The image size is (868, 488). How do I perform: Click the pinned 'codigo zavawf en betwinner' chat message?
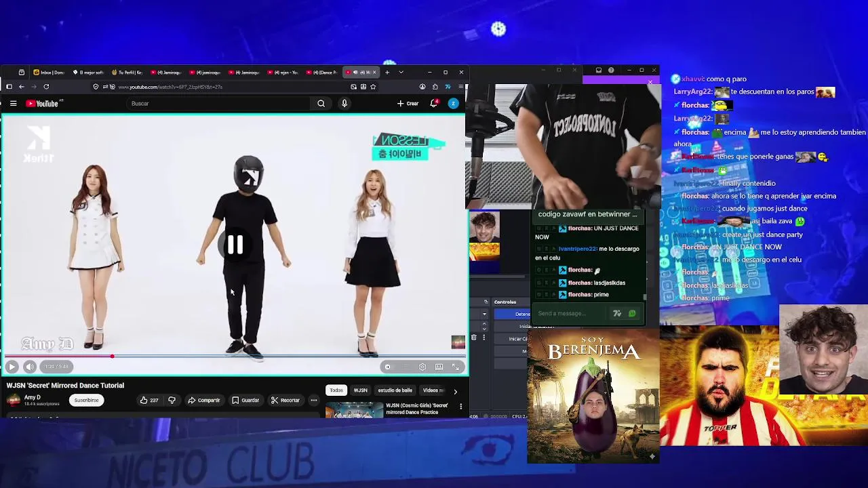[587, 214]
